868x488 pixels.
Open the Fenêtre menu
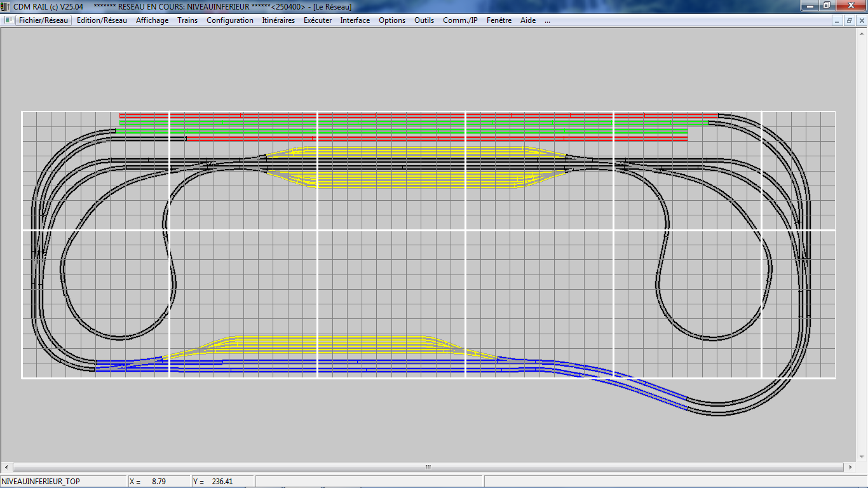pyautogui.click(x=499, y=20)
